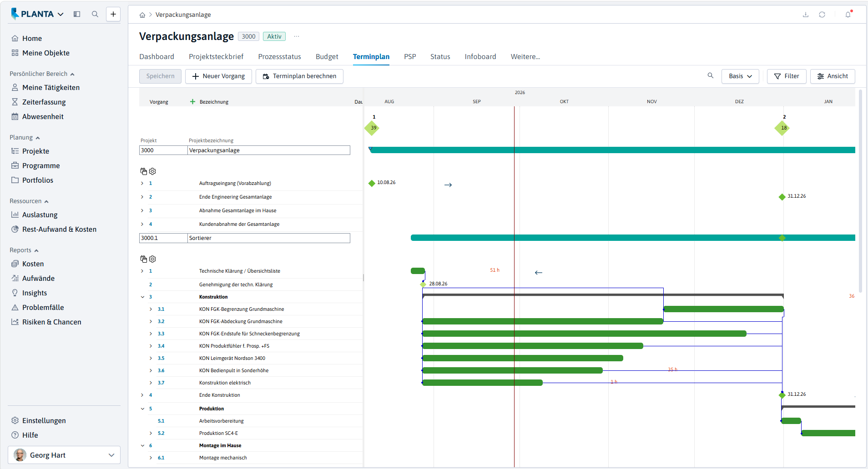
Task: Collapse the Reports sidebar section
Action: pyautogui.click(x=36, y=250)
